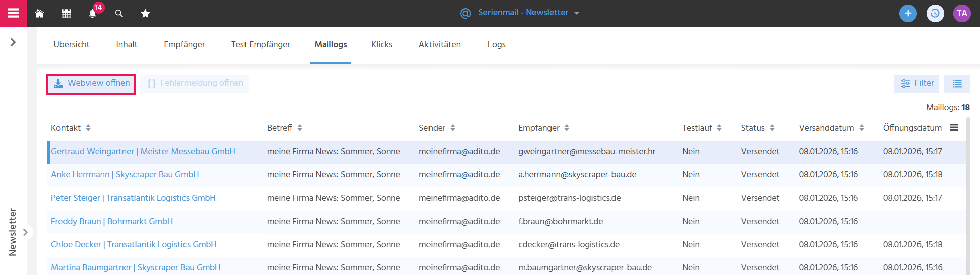Screen dimensions: 980x275
Task: Click Fehlermeldung öffnen button
Action: point(195,84)
